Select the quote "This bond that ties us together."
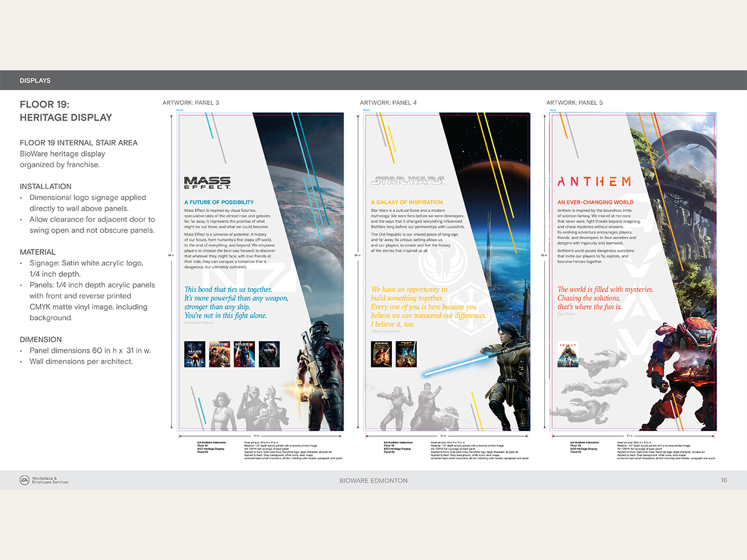The width and height of the screenshot is (747, 560). click(x=228, y=290)
